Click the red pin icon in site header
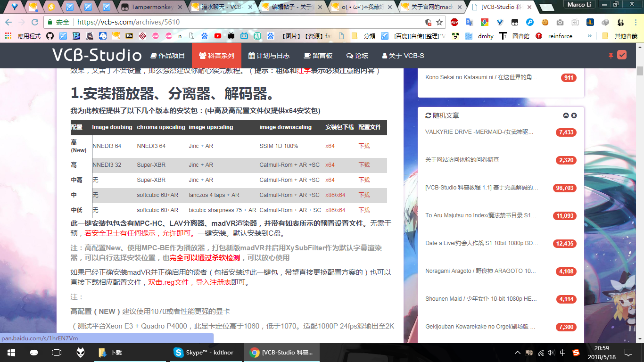 tap(611, 55)
